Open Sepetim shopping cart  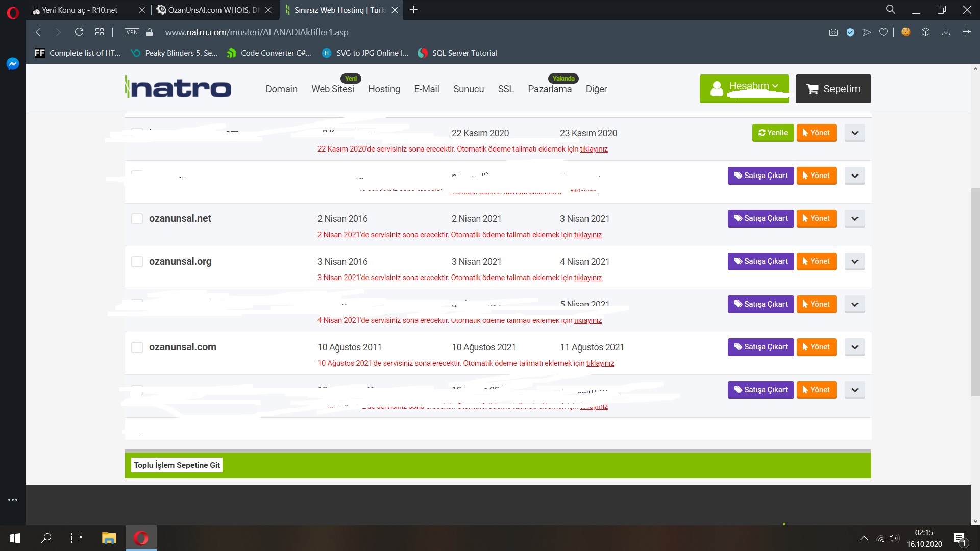click(x=833, y=89)
